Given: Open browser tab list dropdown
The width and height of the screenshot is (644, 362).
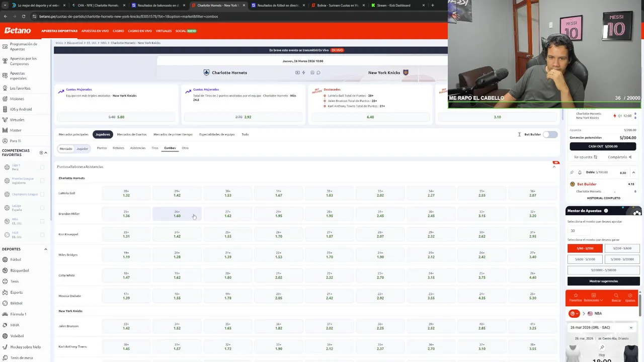Looking at the screenshot, I should coord(6,5).
